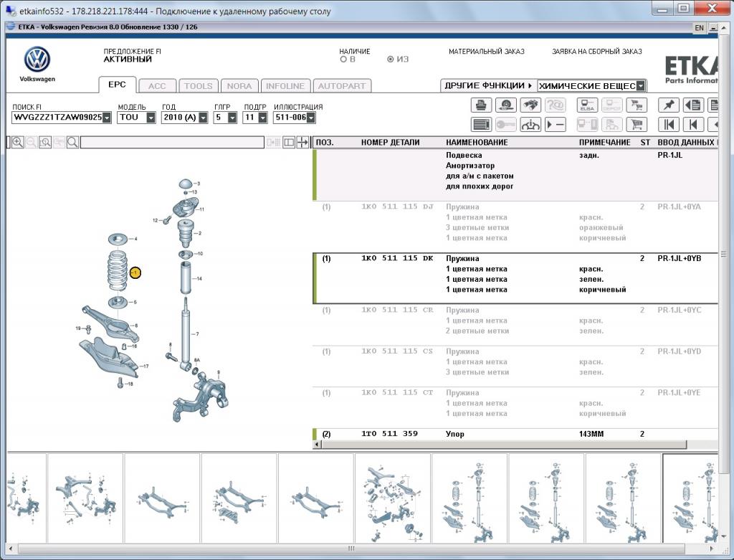
Task: Switch to the INFOLINE tab
Action: tap(285, 86)
